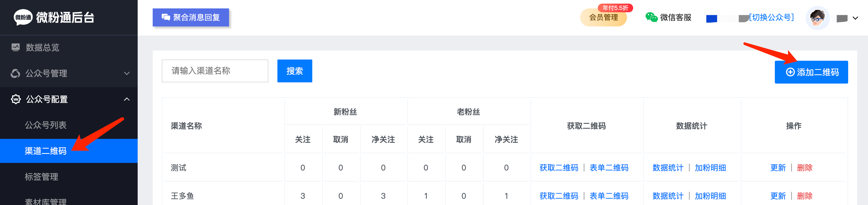Viewport: 868px width, 205px height.
Task: Open 公众号列表 in the sidebar
Action: (45, 125)
